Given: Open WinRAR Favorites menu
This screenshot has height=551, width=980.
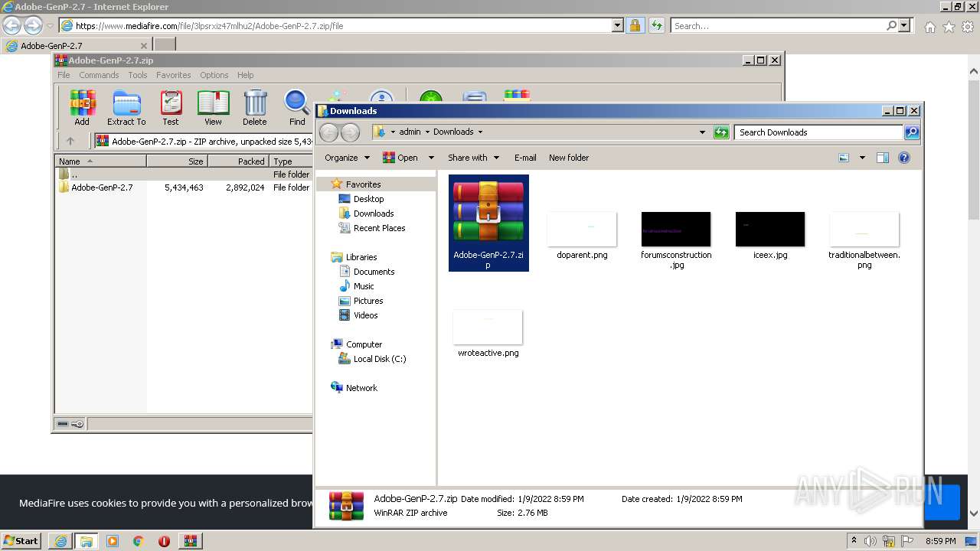Looking at the screenshot, I should click(174, 75).
